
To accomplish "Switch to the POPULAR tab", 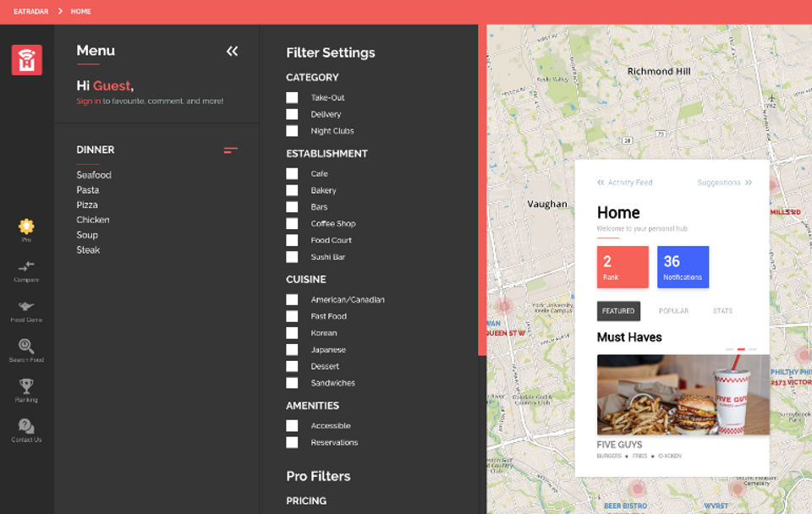I will click(673, 311).
